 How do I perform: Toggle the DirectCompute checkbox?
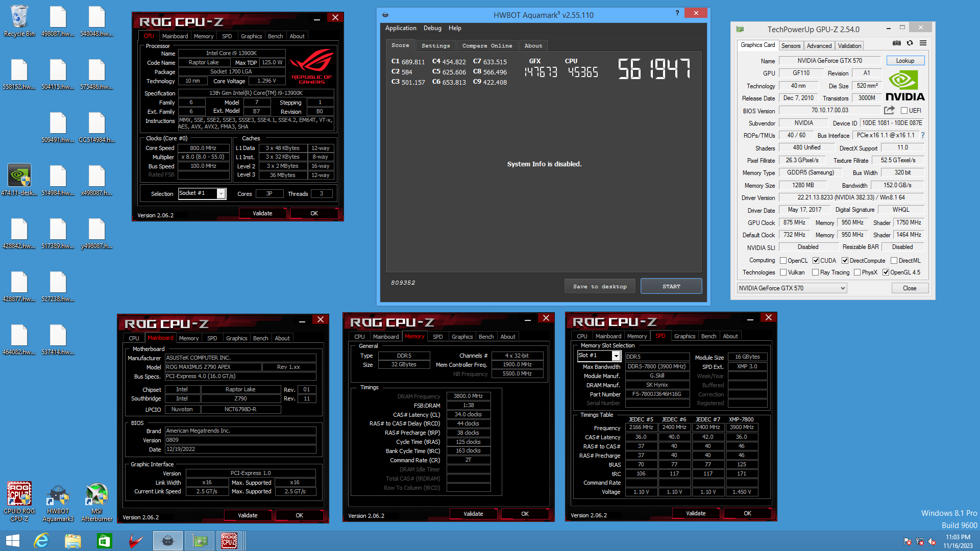845,261
